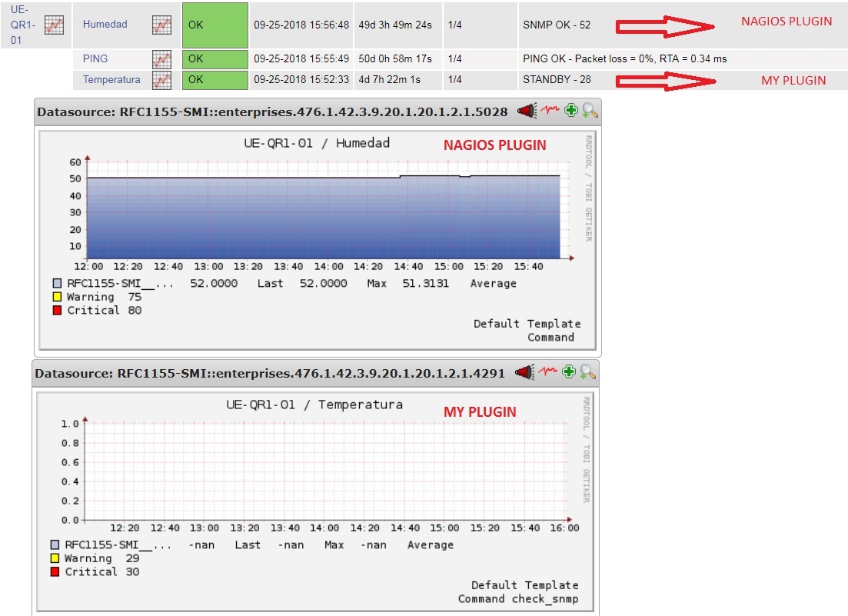848x616 pixels.
Task: Click red wave statistics icon on Humedad datasource
Action: 549,112
